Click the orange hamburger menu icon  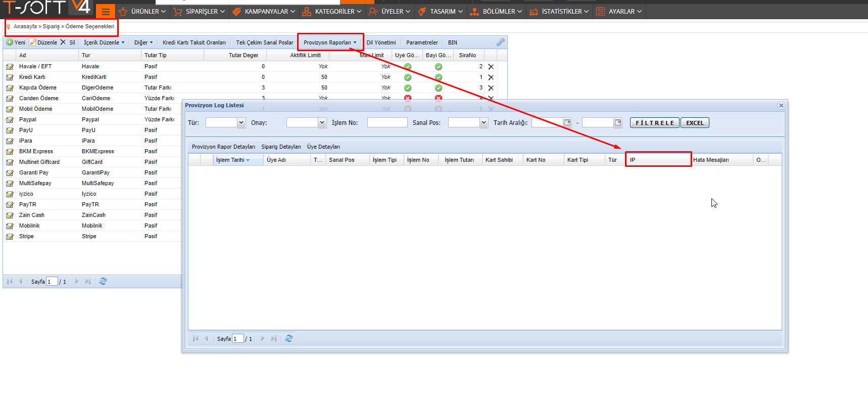[x=106, y=11]
